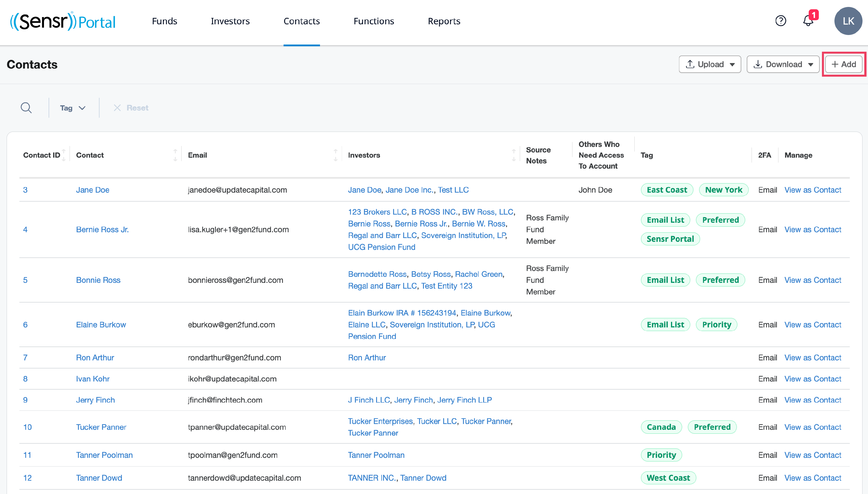Click the Sensr Portal tag
Image resolution: width=868 pixels, height=494 pixels.
[x=670, y=239]
